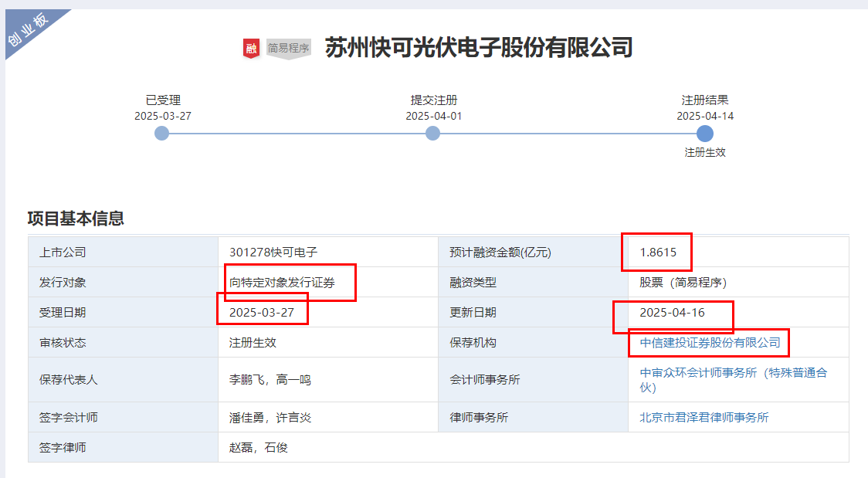Click the 创业板 corner ribbon
868x478 pixels.
click(x=29, y=30)
